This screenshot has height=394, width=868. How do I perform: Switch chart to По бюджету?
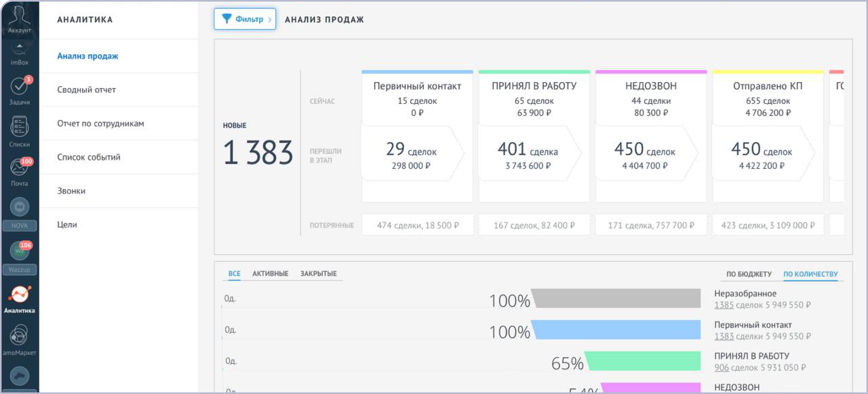749,274
